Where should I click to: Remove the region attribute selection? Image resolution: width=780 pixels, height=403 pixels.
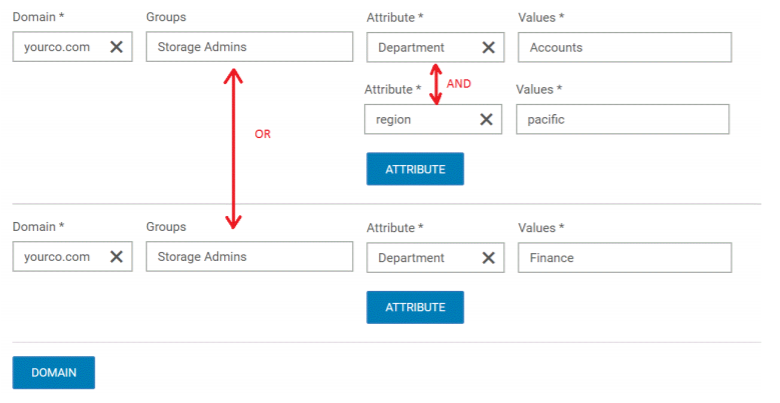(x=486, y=119)
